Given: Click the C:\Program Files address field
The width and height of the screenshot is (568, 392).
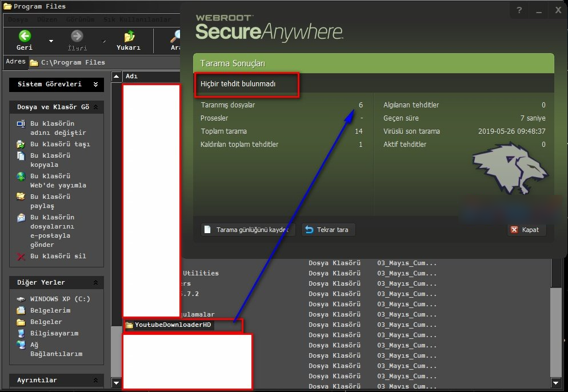Looking at the screenshot, I should (105, 62).
